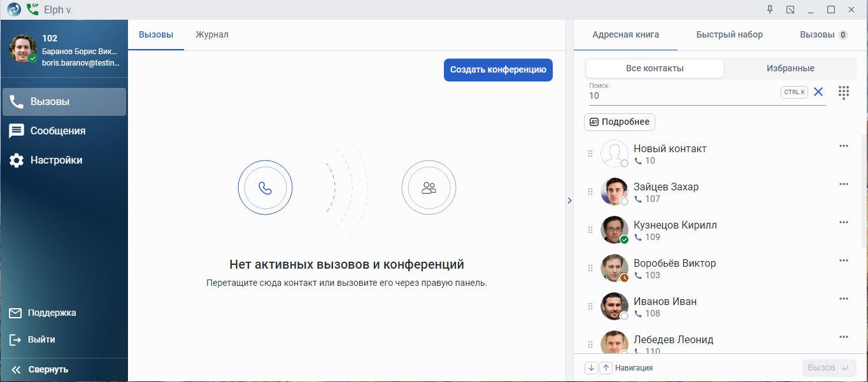The width and height of the screenshot is (868, 382).
Task: Collapse the sidebar with Свернуть
Action: point(39,369)
